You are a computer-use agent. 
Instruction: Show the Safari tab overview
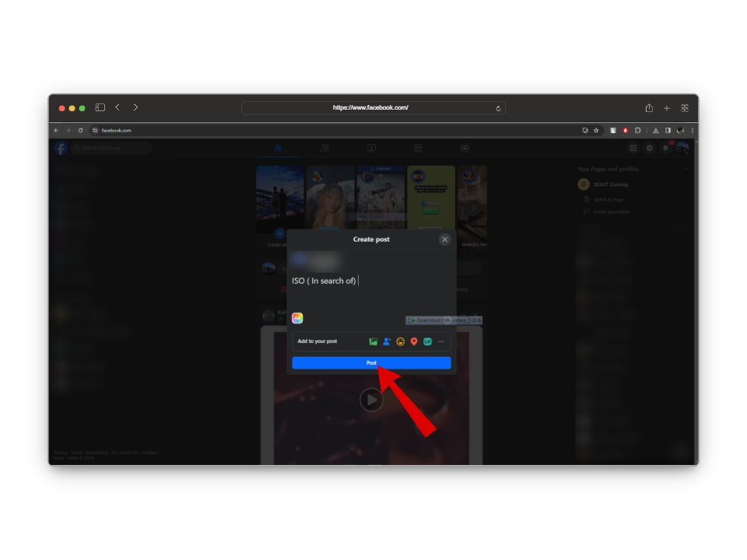(685, 108)
